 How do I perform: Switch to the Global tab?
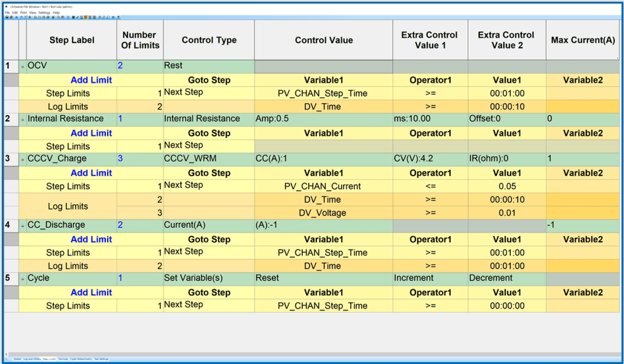tap(17, 359)
